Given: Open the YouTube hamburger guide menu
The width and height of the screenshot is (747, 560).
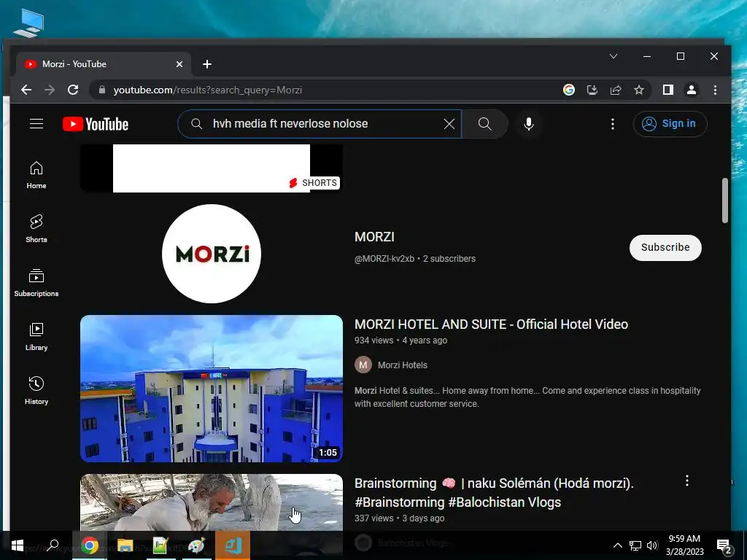Looking at the screenshot, I should (36, 124).
